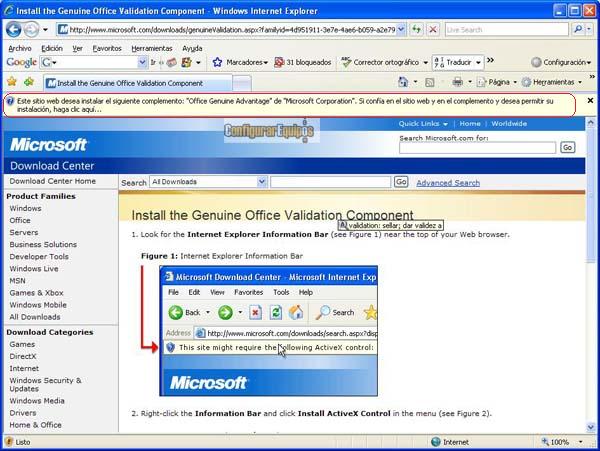Image resolution: width=600 pixels, height=451 pixels.
Task: Open the Herramientas gear menu in command bar
Action: [552, 82]
